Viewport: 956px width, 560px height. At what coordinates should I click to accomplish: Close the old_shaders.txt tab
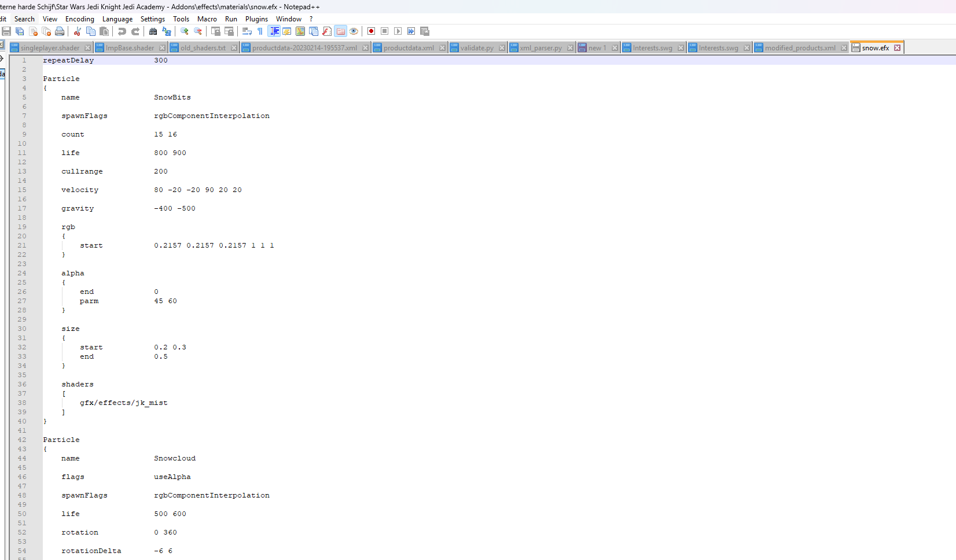[234, 48]
